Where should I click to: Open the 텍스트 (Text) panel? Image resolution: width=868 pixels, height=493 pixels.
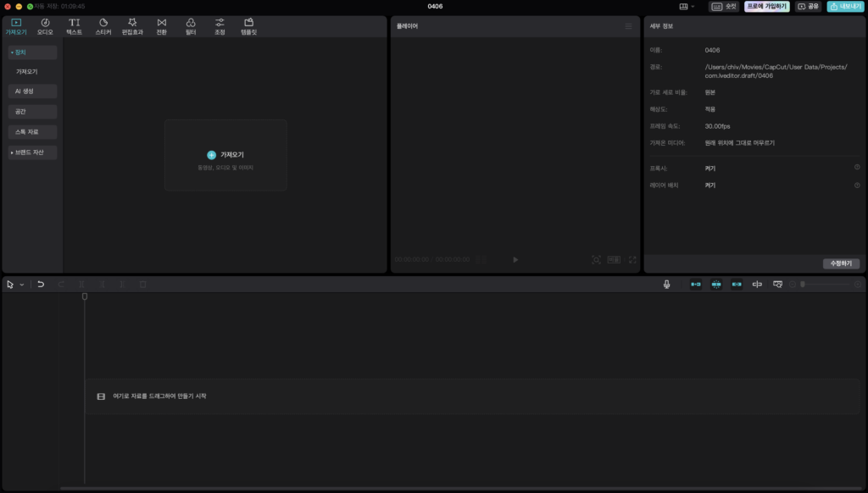75,26
